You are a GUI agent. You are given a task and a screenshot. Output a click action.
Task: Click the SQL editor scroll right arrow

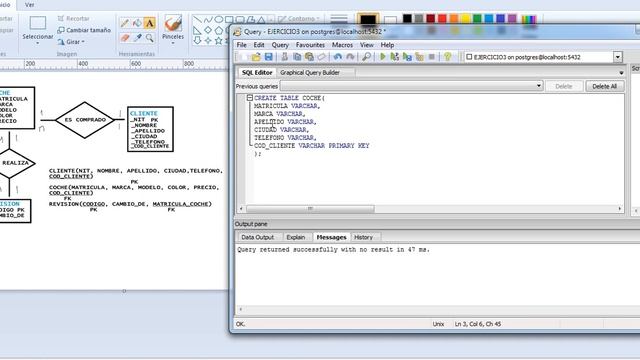click(x=620, y=209)
